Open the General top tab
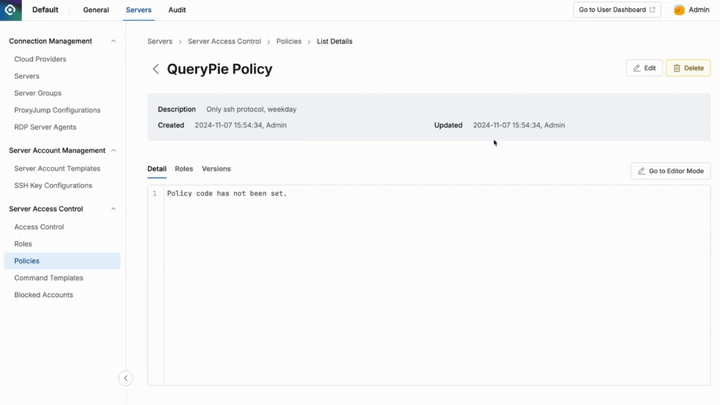Image resolution: width=720 pixels, height=405 pixels. coord(96,10)
